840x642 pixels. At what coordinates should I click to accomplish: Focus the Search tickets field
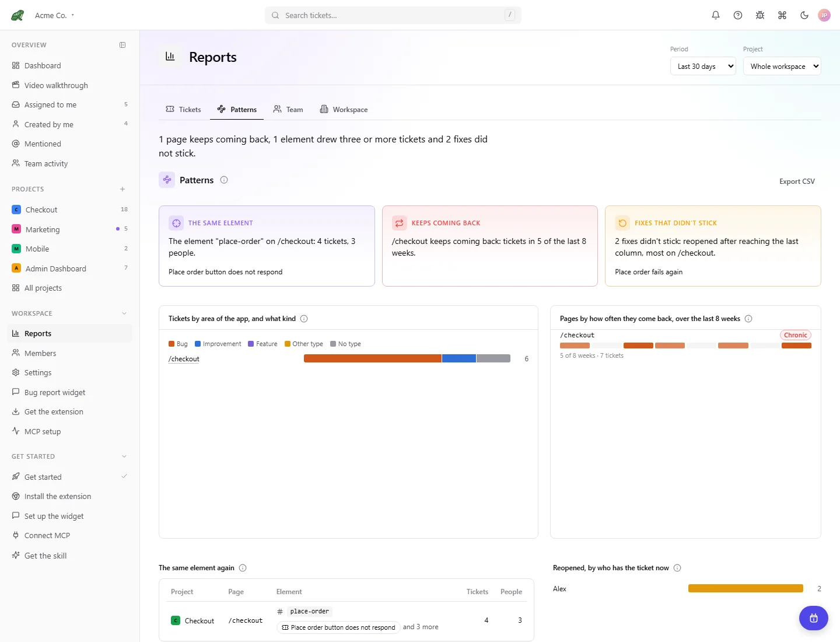(x=393, y=15)
